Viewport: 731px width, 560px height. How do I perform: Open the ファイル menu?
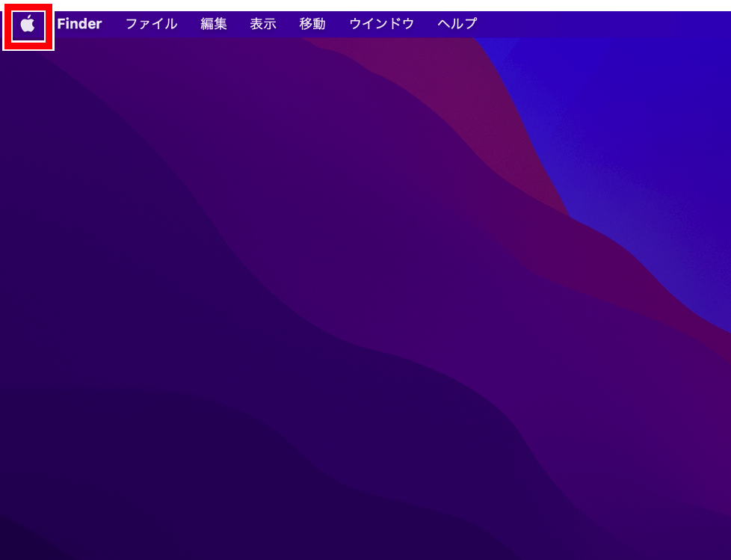[151, 24]
